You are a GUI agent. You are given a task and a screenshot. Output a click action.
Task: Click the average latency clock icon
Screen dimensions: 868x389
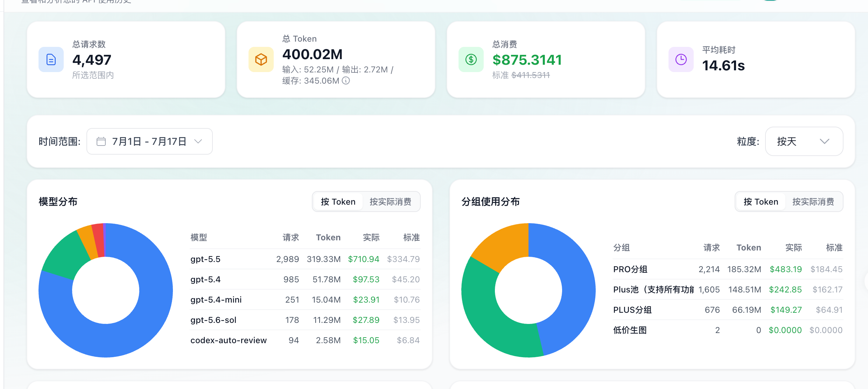pyautogui.click(x=681, y=59)
